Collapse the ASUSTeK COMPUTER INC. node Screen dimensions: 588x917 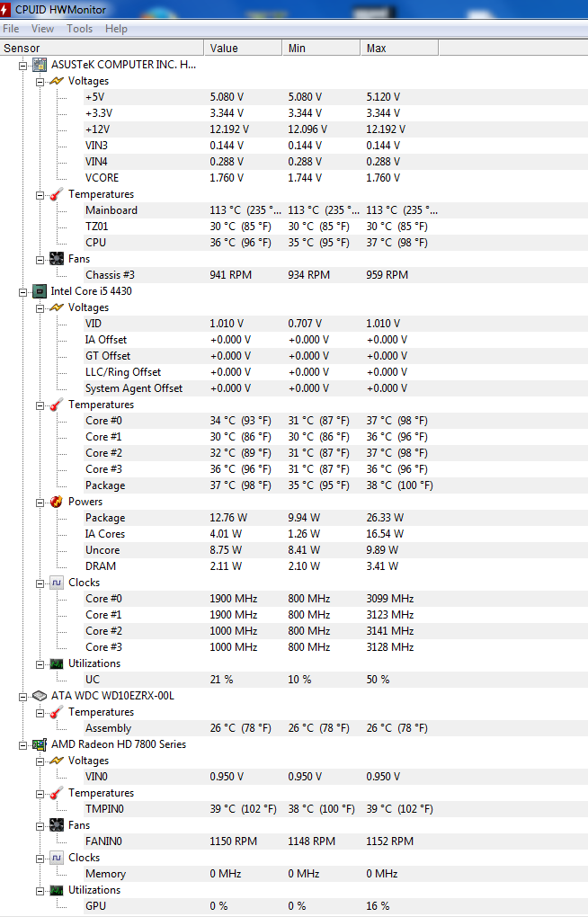[x=22, y=66]
